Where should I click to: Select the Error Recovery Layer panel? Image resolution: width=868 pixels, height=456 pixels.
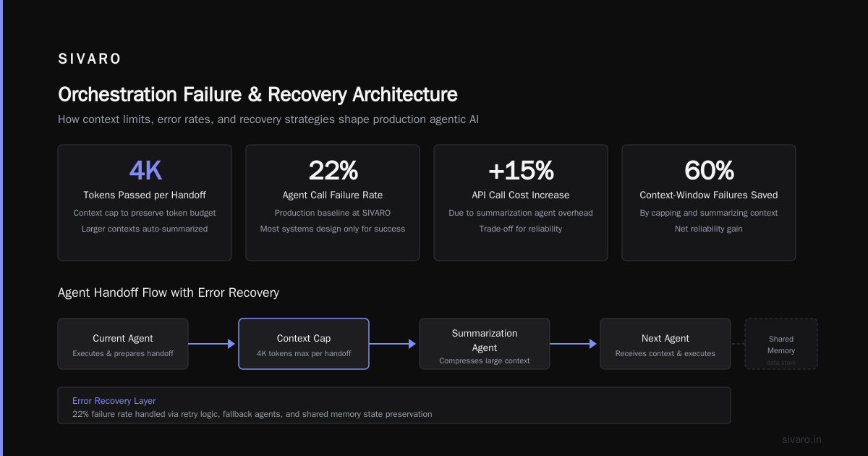[394, 405]
